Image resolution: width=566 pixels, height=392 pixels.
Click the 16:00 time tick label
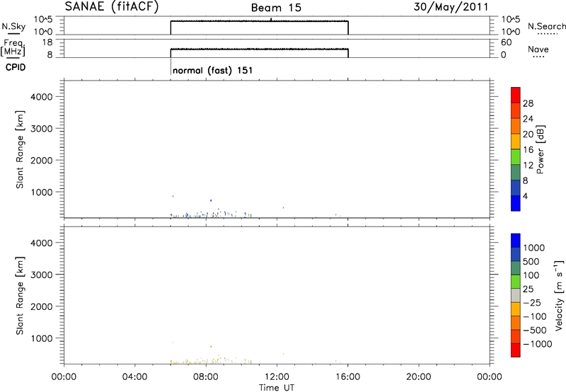(x=347, y=377)
